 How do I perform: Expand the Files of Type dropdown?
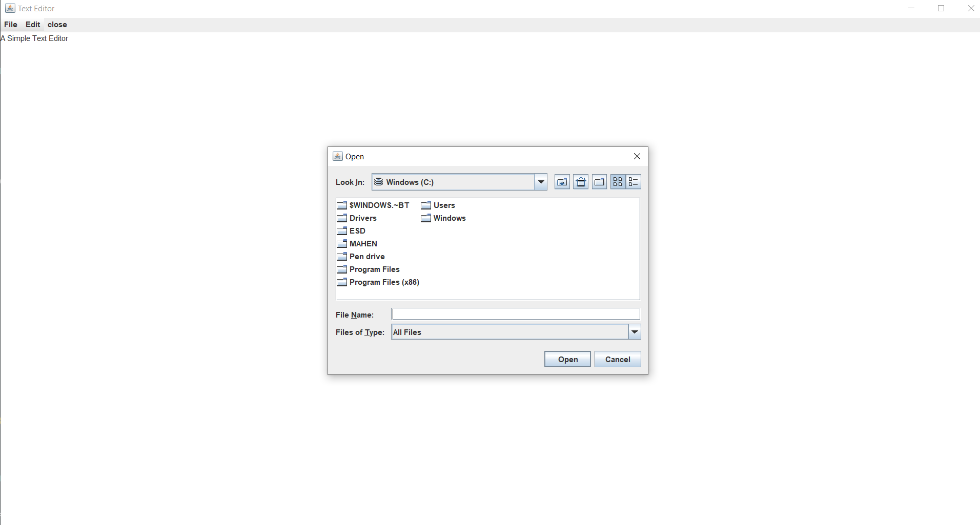point(634,331)
